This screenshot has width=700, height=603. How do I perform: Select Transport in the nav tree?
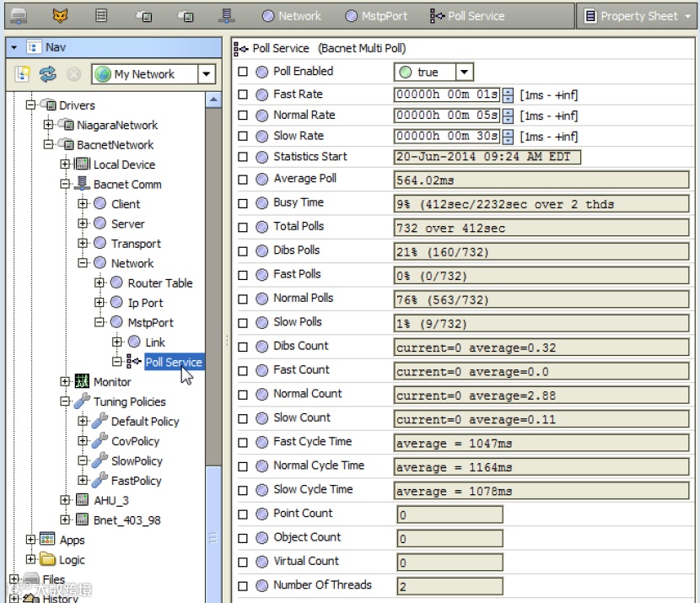[x=136, y=244]
